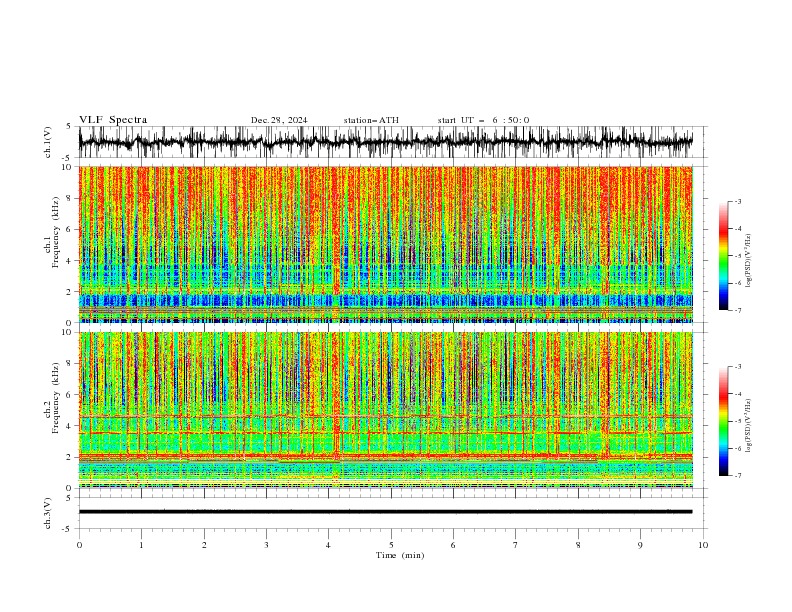Click the "5" tick of ch.1(V) axis

(x=68, y=127)
